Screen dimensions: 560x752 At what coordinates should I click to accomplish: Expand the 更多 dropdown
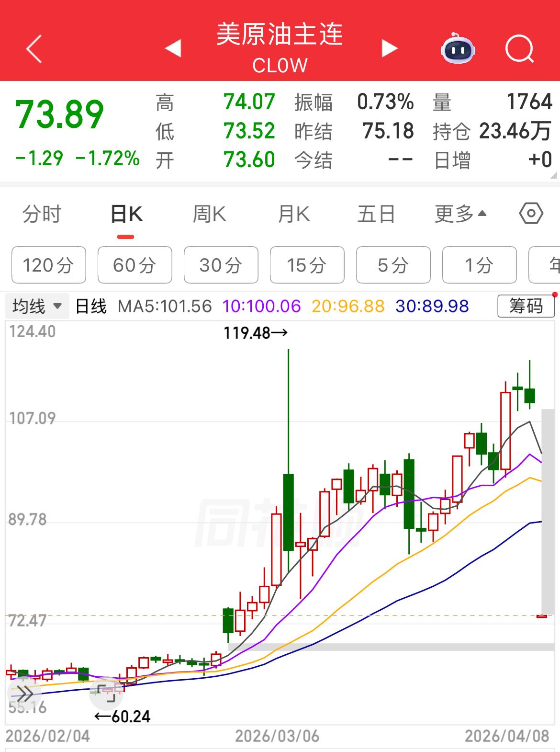click(x=460, y=214)
